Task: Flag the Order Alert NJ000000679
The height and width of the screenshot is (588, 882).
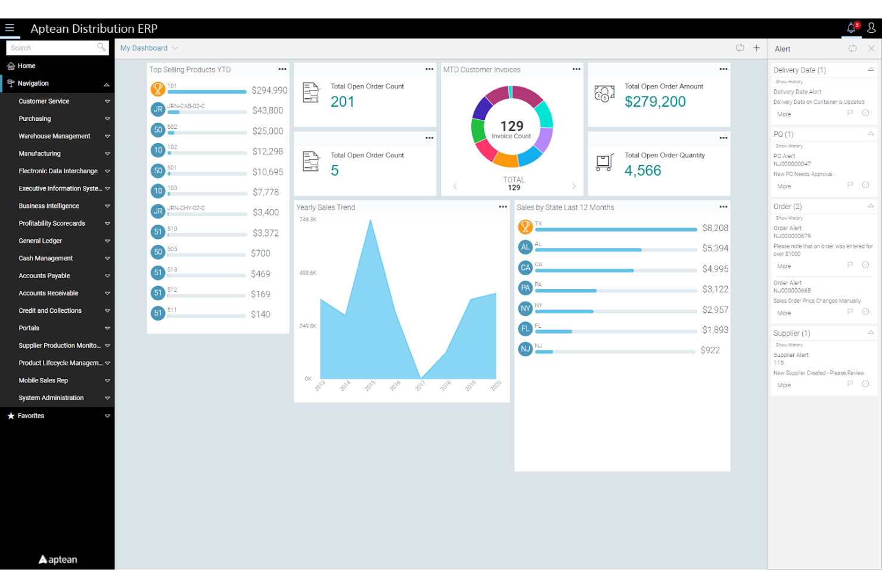Action: [x=850, y=265]
